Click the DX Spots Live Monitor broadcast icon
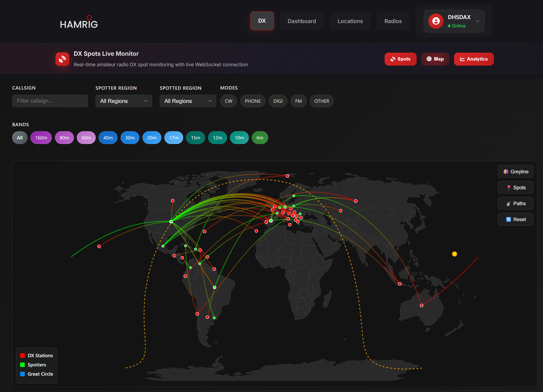The image size is (543, 392). pyautogui.click(x=62, y=59)
